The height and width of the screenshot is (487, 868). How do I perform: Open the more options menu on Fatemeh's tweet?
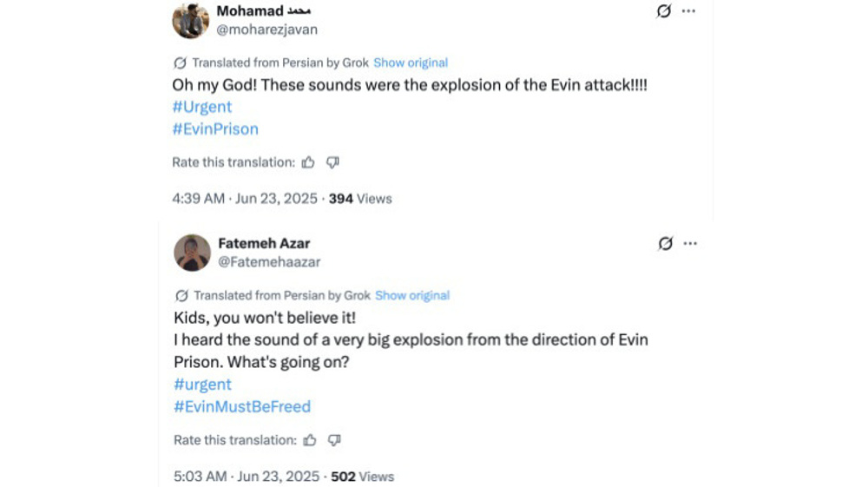[x=690, y=244]
